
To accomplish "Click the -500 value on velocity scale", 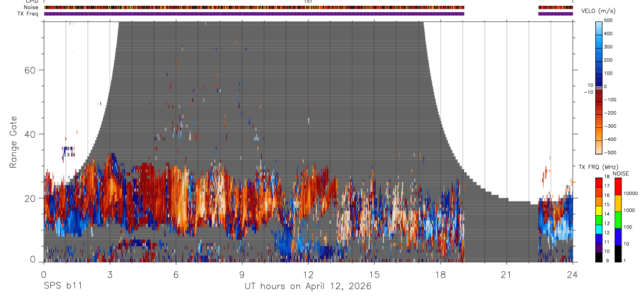I will pyautogui.click(x=609, y=152).
